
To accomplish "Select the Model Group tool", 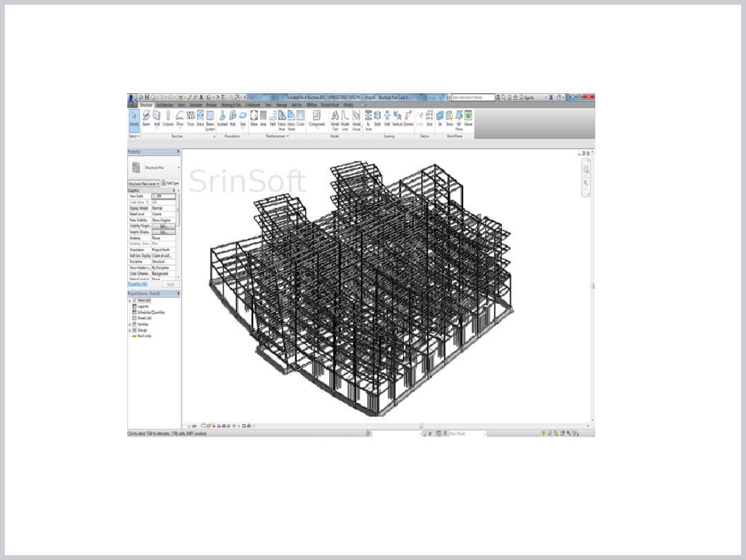I will pos(356,120).
